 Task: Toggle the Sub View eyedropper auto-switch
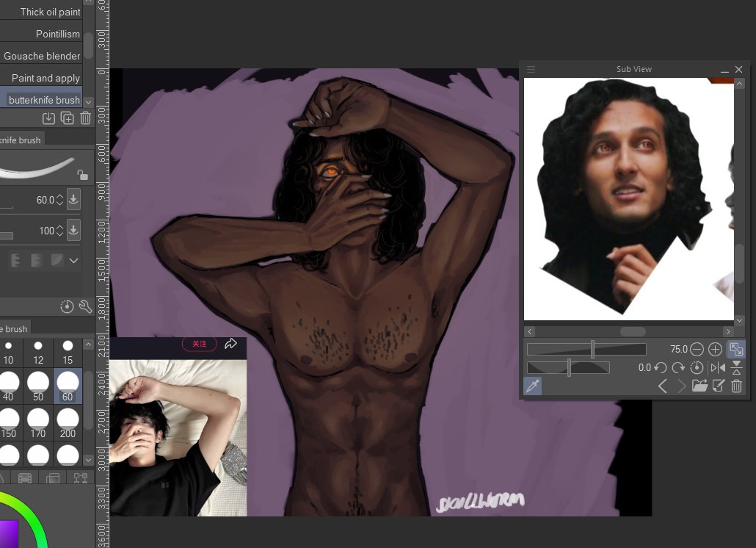click(533, 386)
